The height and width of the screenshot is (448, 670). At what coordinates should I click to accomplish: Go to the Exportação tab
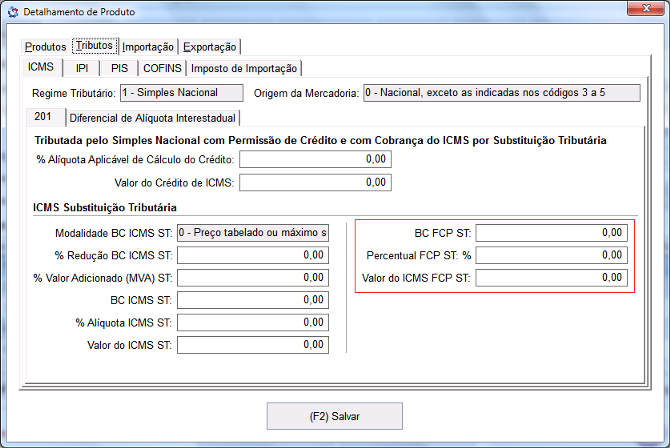[210, 47]
